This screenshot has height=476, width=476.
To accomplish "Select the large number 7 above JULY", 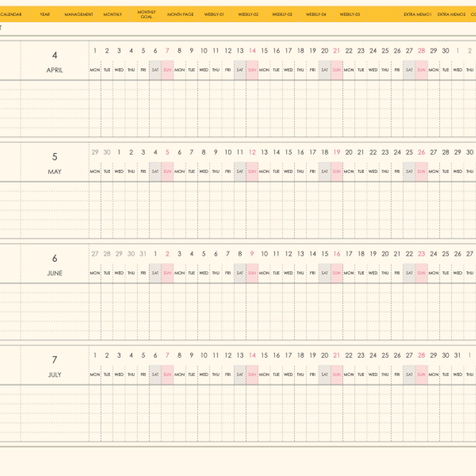I will [55, 360].
